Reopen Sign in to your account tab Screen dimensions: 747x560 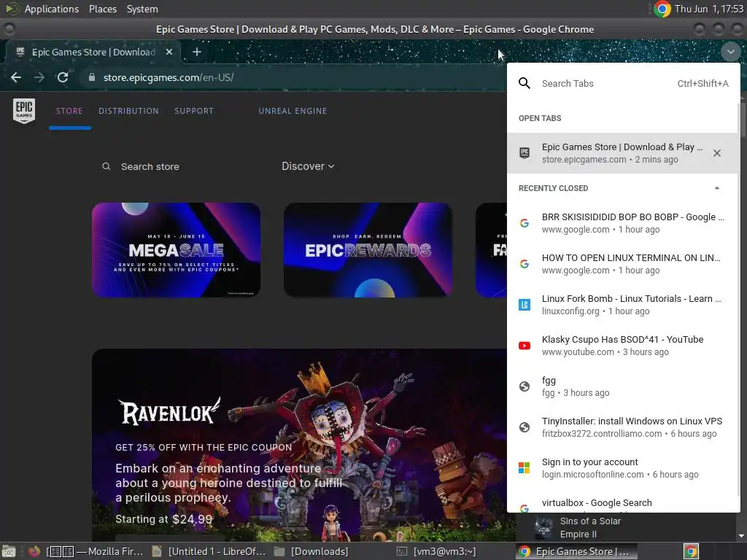click(623, 468)
